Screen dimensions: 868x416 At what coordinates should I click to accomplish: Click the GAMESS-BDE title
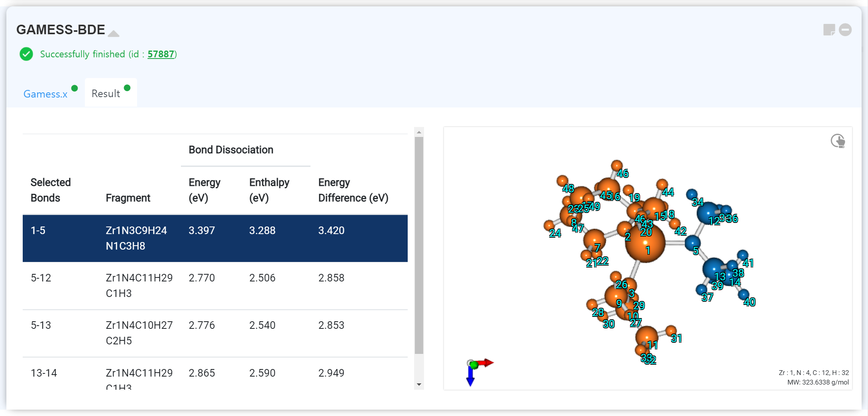[61, 29]
